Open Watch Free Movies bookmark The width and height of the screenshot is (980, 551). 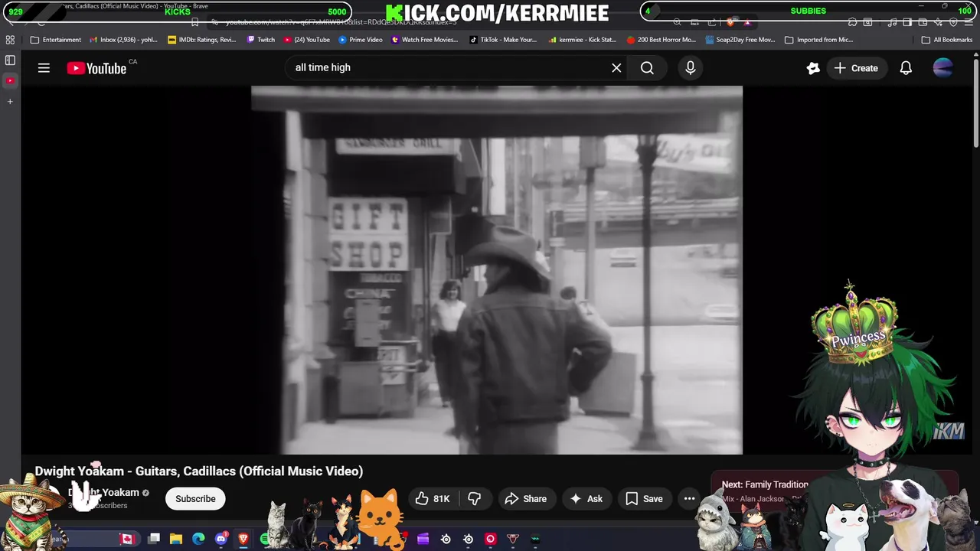(425, 40)
